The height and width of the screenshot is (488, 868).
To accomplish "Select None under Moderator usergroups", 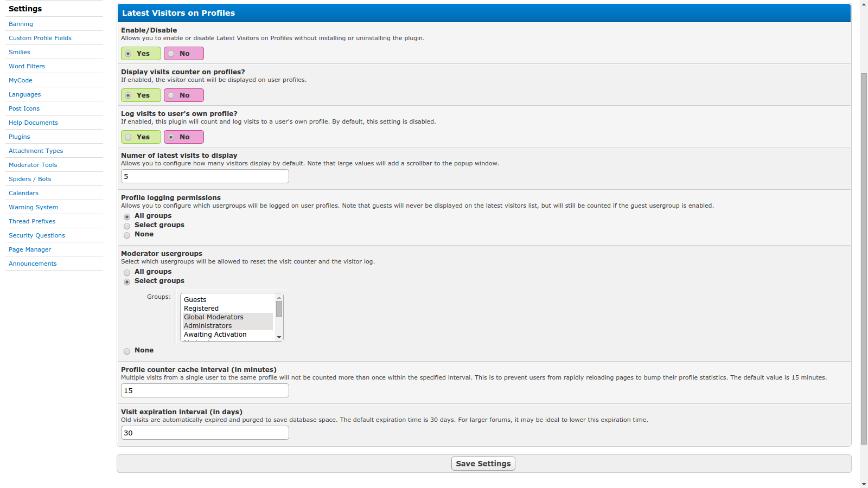I will (x=127, y=351).
